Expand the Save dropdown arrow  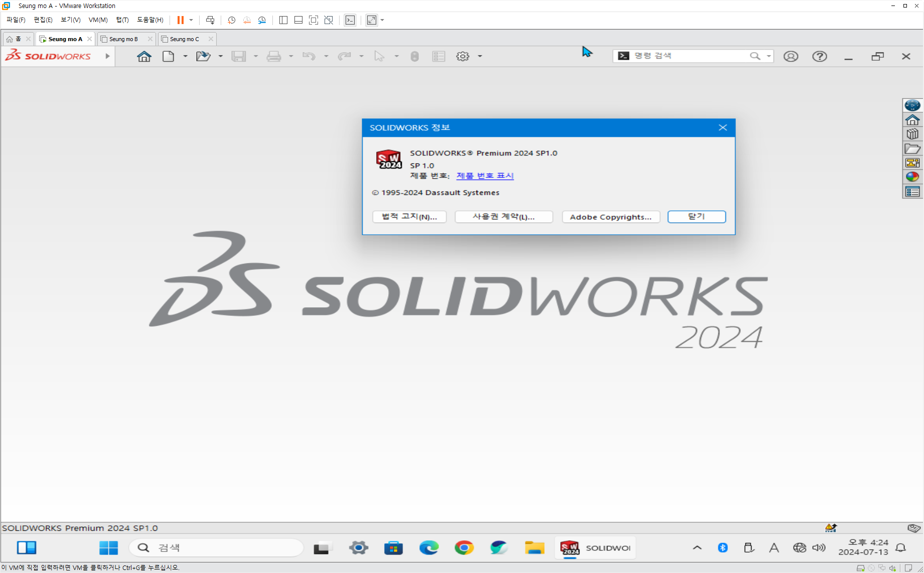tap(255, 56)
